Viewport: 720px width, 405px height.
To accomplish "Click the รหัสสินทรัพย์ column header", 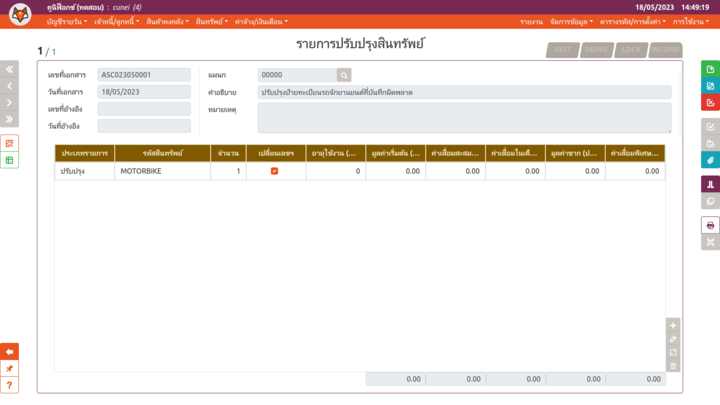I will point(163,153).
